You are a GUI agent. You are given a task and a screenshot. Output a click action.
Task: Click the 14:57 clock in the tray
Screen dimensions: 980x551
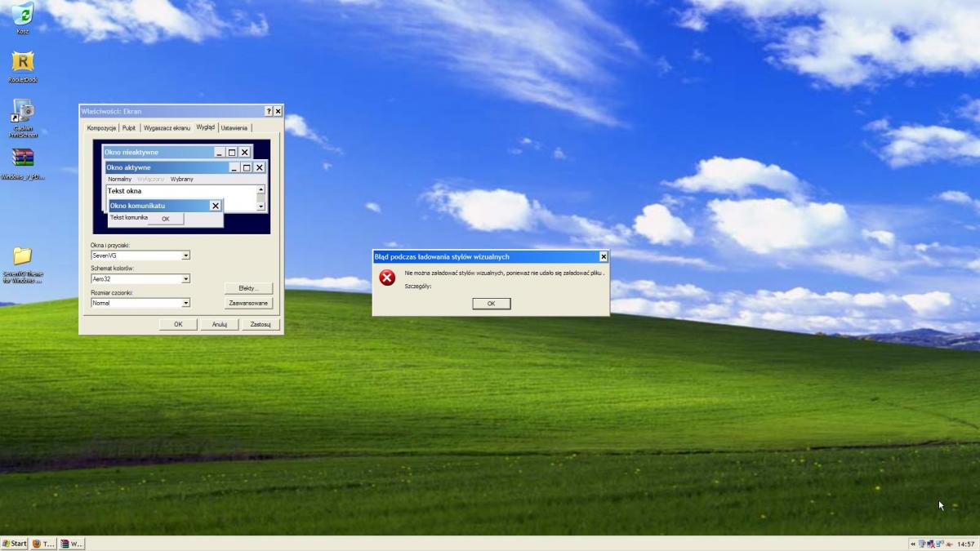click(966, 544)
